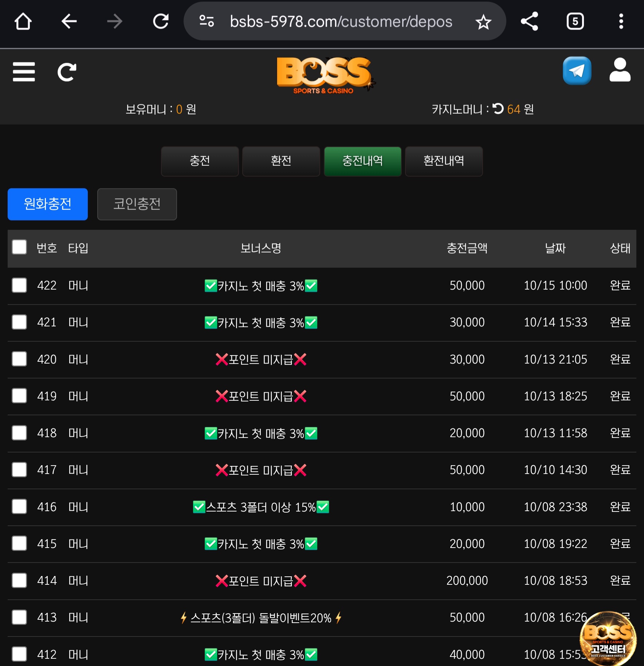Tap the browser address bar URL

341,22
